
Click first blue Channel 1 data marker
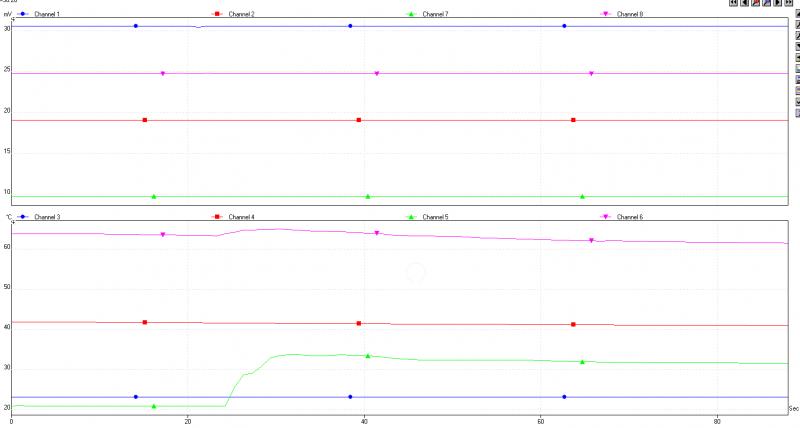pos(136,26)
